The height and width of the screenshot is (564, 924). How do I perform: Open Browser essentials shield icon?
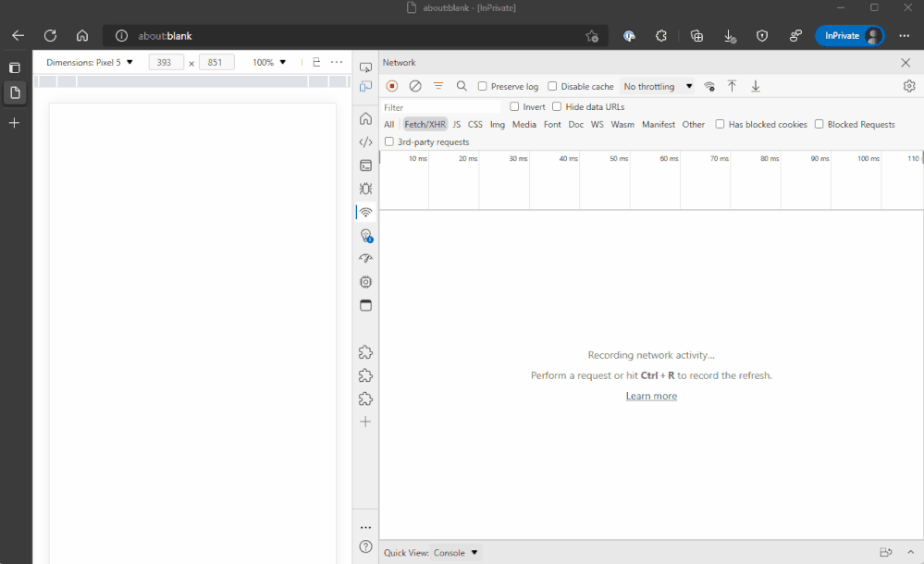pyautogui.click(x=762, y=36)
